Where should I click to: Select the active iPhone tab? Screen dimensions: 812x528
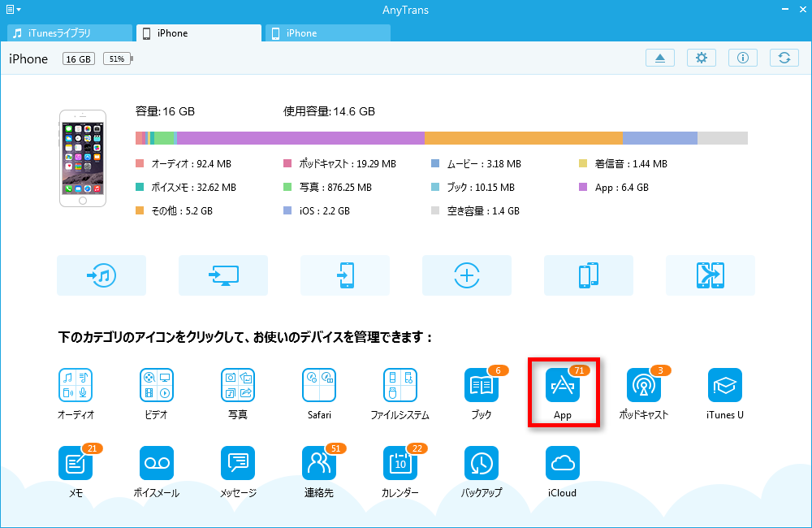tap(199, 33)
